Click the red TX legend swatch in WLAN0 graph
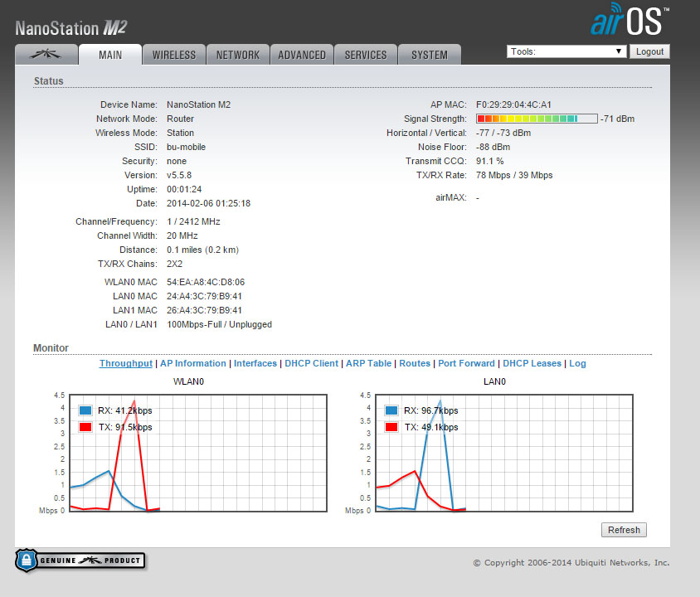 pyautogui.click(x=85, y=427)
